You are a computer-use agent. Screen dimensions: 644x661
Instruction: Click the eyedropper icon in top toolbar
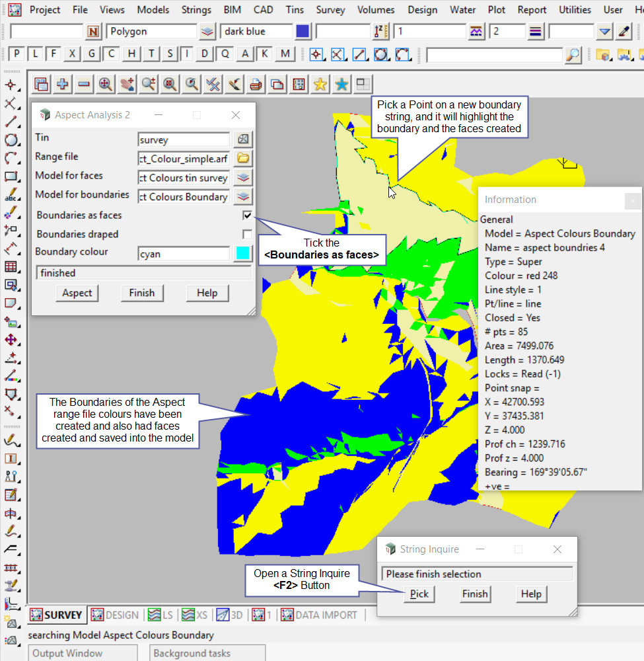pyautogui.click(x=624, y=31)
